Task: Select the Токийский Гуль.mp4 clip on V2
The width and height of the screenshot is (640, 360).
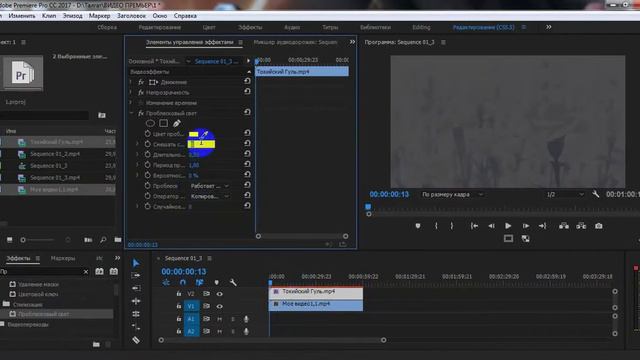Action: point(316,292)
